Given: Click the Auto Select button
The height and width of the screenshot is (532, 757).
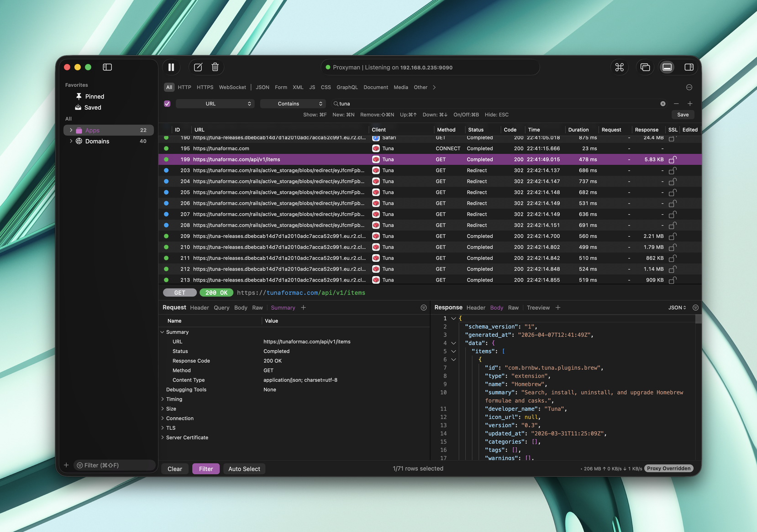Looking at the screenshot, I should click(x=244, y=469).
